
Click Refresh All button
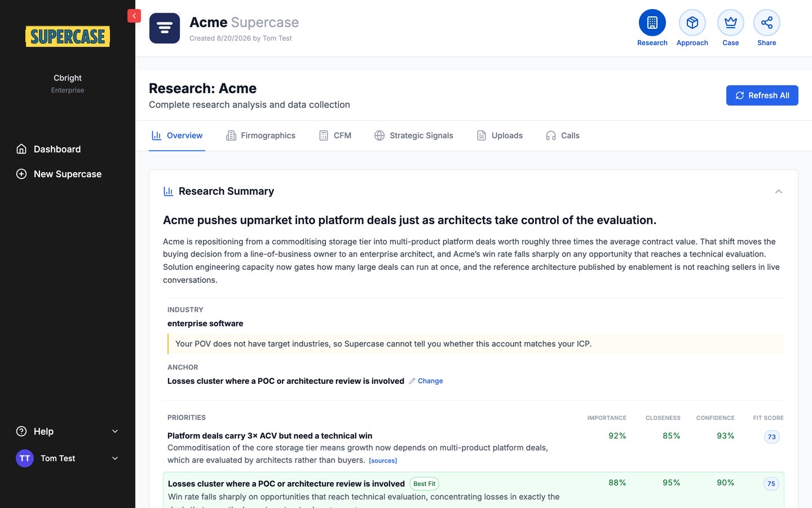point(762,95)
